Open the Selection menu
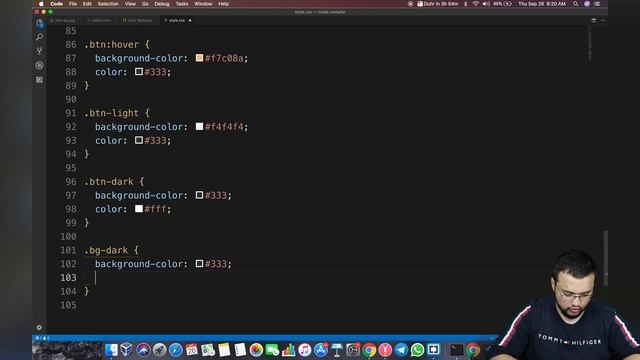The width and height of the screenshot is (640, 360). click(x=108, y=4)
